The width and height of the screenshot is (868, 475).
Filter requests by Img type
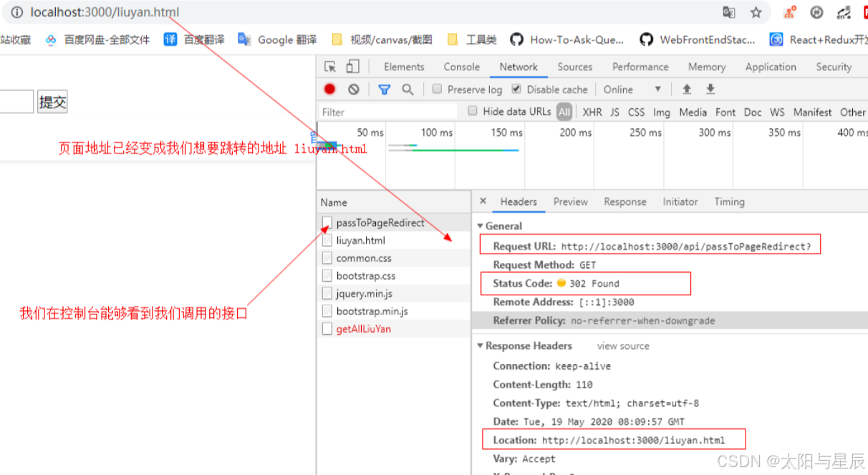(x=662, y=112)
